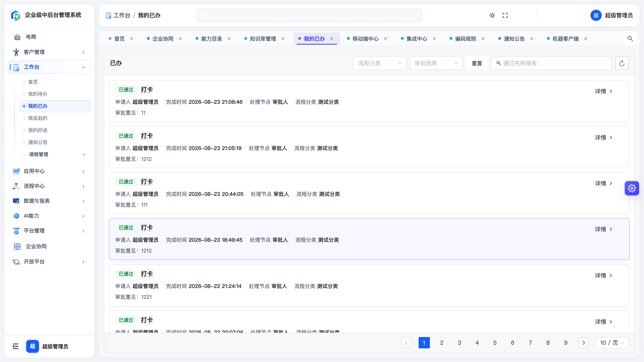Click the tab bar search magnifier icon

pos(630,38)
